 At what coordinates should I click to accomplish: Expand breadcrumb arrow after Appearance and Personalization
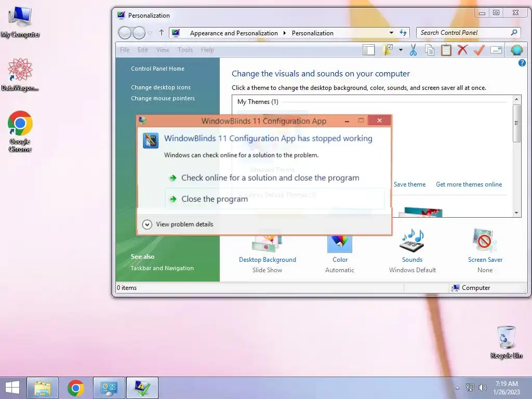tap(284, 33)
